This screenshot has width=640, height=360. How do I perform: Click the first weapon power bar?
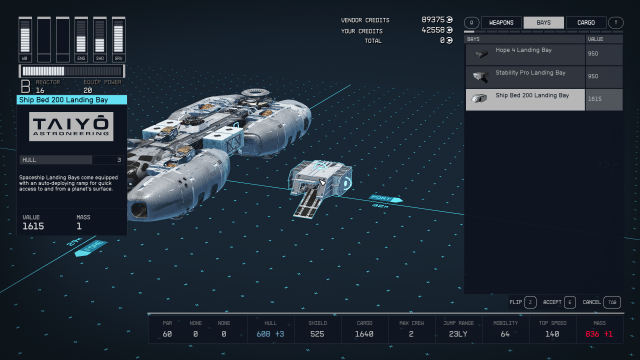(x=25, y=40)
